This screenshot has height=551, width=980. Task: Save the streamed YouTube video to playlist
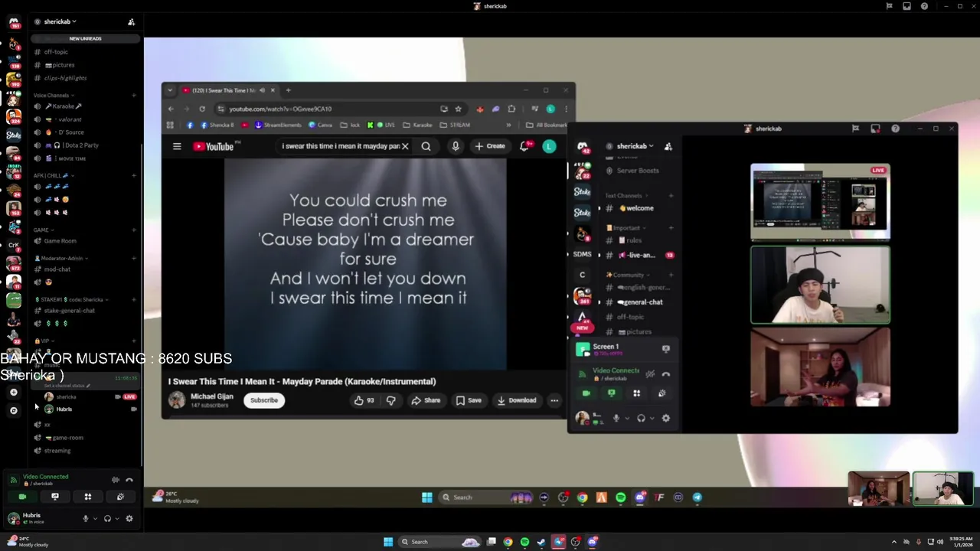pos(469,400)
